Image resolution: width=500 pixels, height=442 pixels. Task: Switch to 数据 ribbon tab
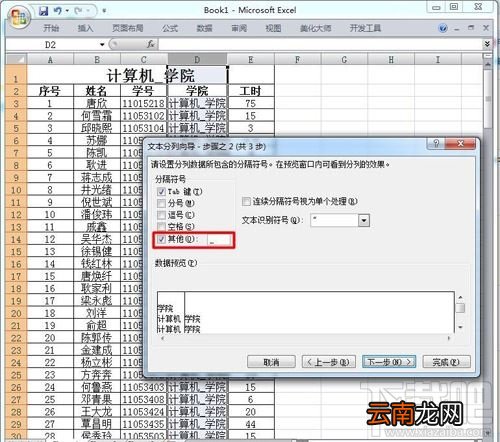[x=204, y=28]
